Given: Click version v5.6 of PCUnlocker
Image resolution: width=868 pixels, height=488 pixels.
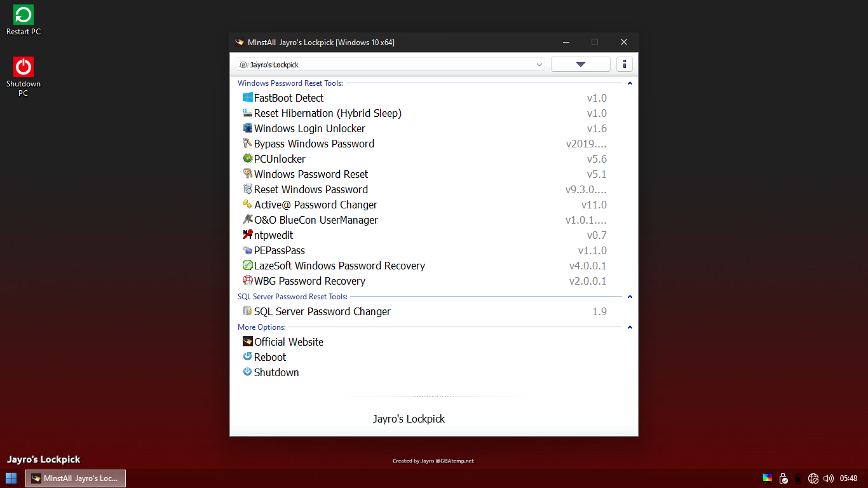Looking at the screenshot, I should click(x=597, y=159).
